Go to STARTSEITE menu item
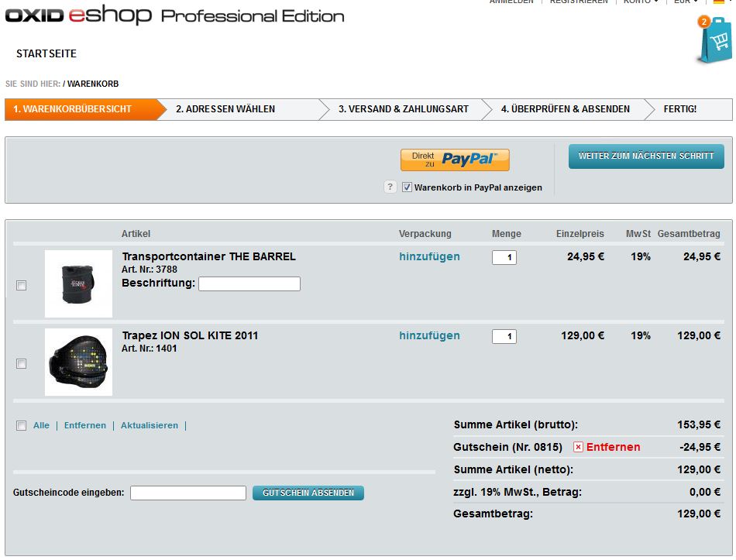Screen dimensions: 736x560 (x=46, y=53)
